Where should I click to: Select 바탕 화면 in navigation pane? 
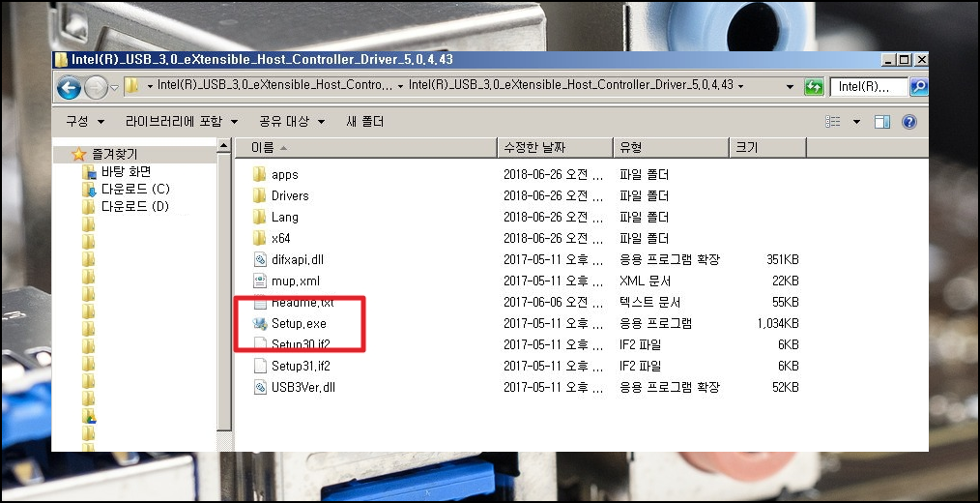(x=126, y=171)
